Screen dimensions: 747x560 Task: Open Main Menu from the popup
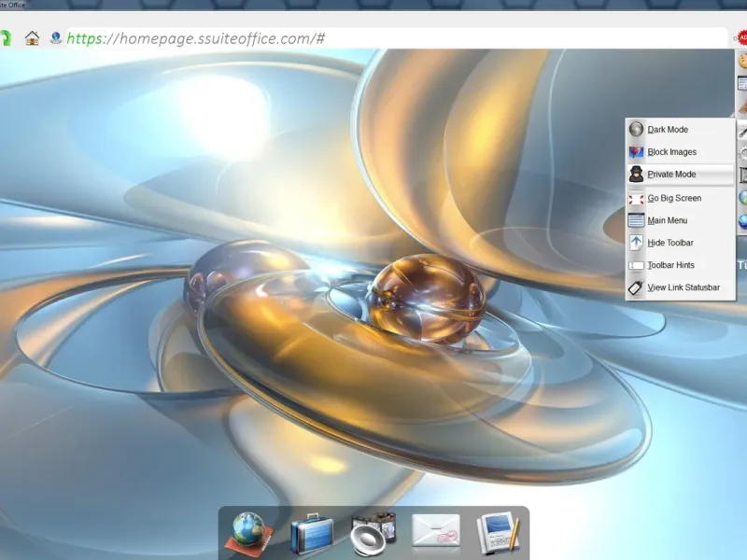pos(667,220)
